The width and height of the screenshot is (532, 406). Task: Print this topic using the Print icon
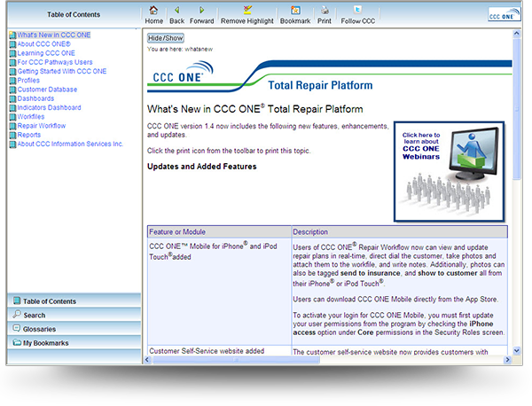coord(325,10)
